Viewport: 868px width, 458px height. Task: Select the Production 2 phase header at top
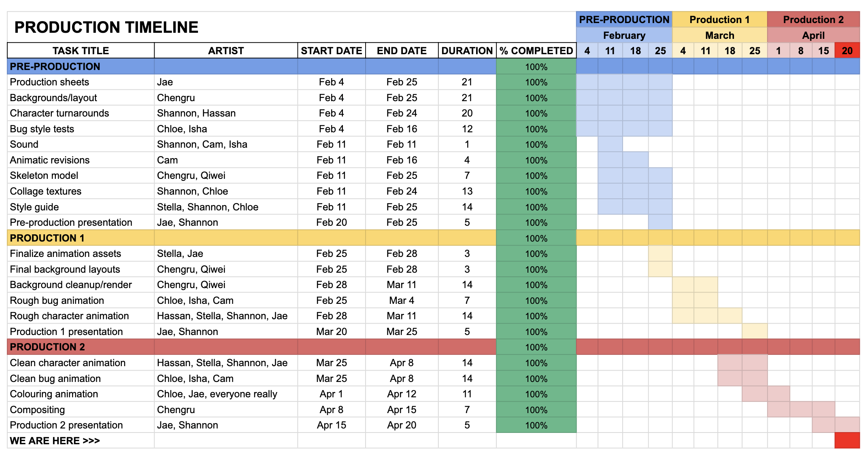click(x=813, y=19)
